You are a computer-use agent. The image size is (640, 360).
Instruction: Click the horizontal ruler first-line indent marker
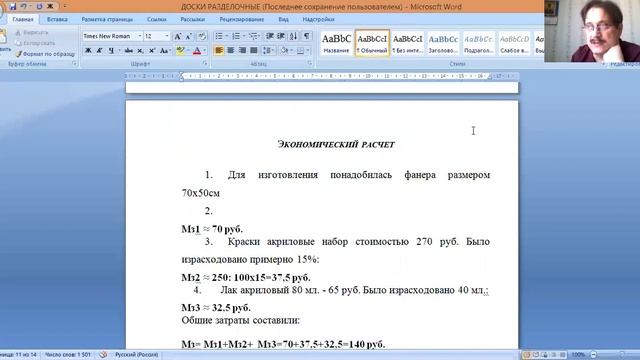click(181, 74)
